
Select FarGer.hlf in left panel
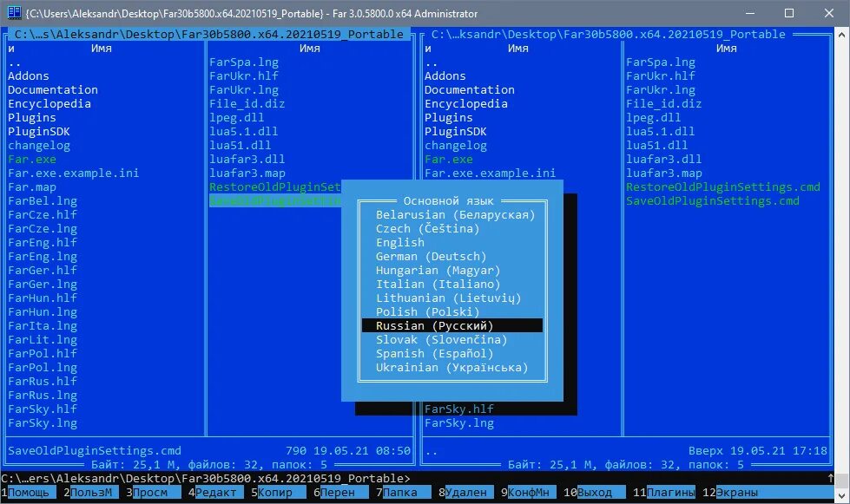[x=43, y=270]
